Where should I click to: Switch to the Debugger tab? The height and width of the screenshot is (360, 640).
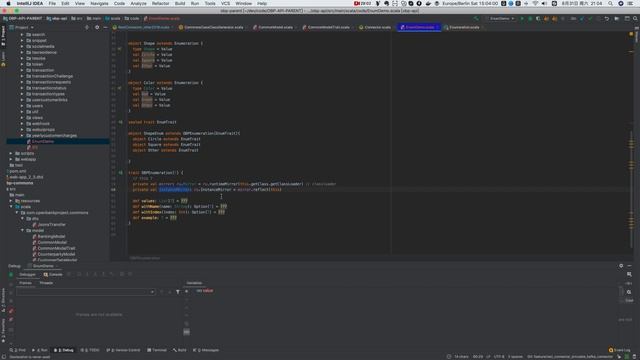[27, 274]
